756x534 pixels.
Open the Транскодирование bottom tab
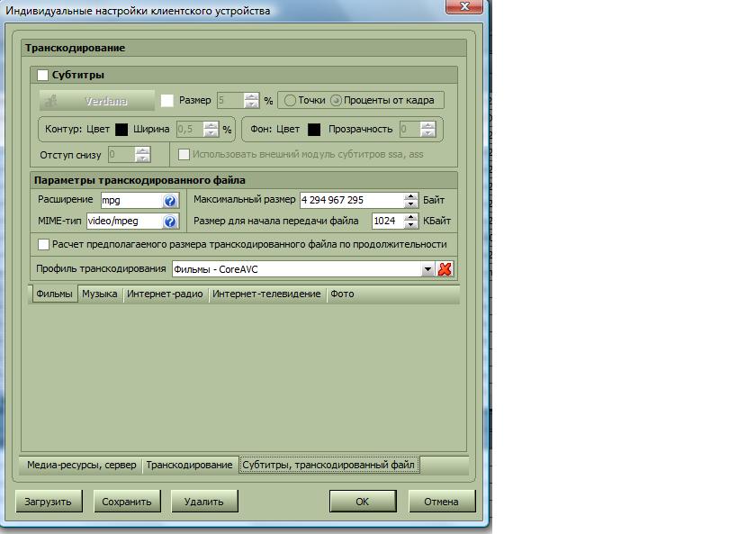click(x=190, y=465)
